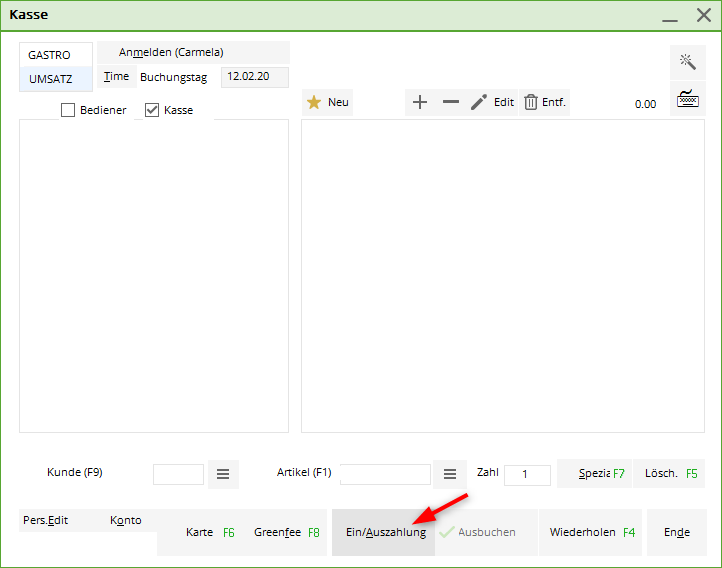
Task: Open the Kunde list menu button
Action: point(223,474)
